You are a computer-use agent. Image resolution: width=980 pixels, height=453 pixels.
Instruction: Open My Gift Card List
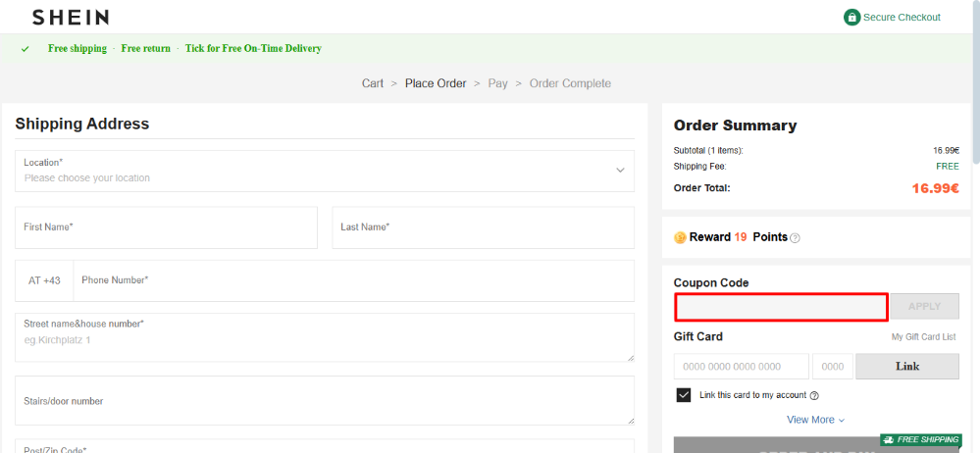point(923,336)
